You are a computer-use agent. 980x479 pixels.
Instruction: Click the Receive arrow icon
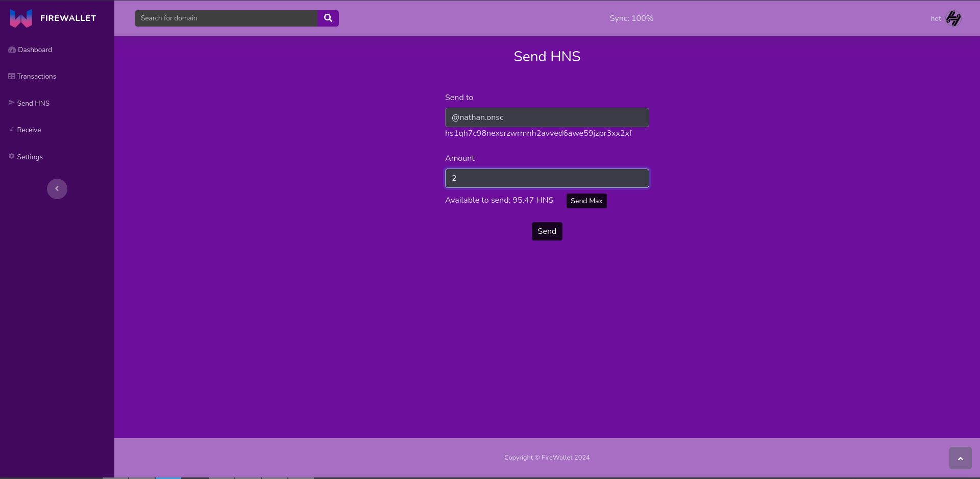pos(11,129)
